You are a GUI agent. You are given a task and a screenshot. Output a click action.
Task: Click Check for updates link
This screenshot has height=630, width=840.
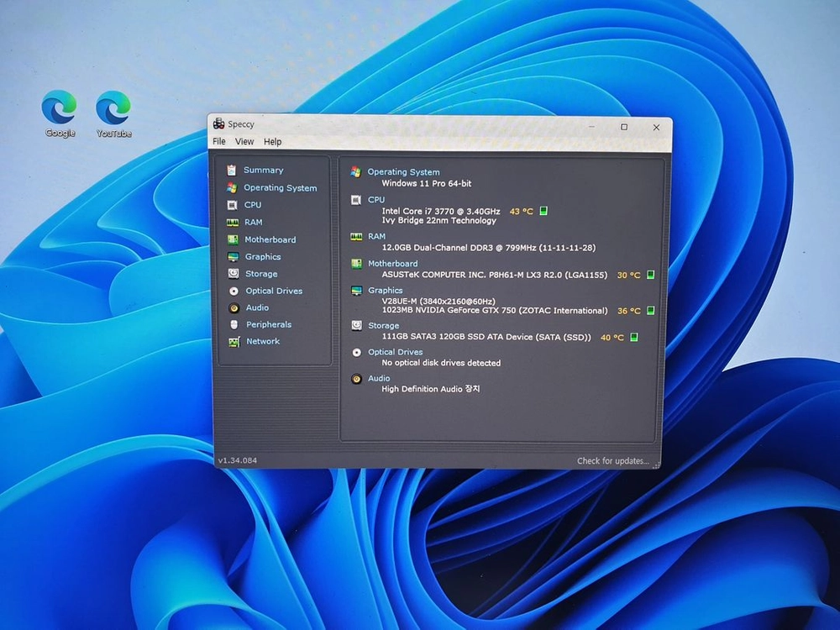[x=613, y=460]
